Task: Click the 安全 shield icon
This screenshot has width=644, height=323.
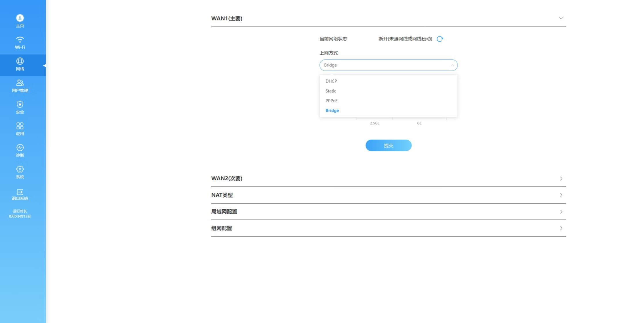Action: coord(20,104)
